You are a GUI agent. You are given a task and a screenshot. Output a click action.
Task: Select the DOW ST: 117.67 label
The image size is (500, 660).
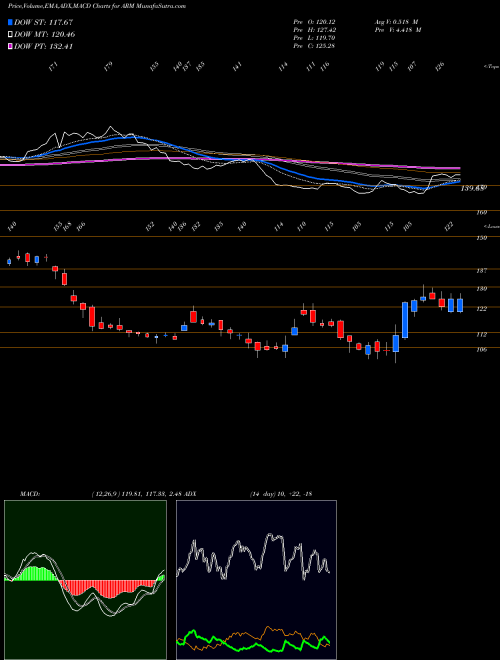(x=44, y=22)
